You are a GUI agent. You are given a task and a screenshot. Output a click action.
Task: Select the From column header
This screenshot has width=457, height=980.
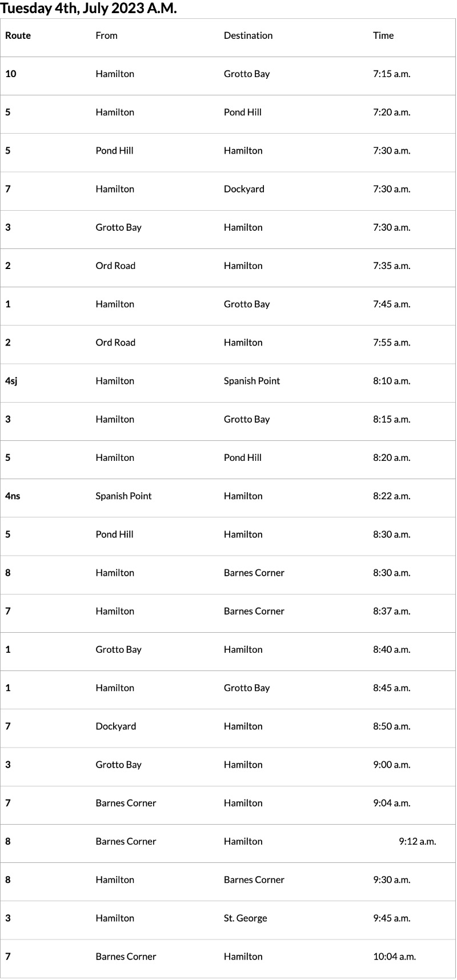[x=106, y=35]
